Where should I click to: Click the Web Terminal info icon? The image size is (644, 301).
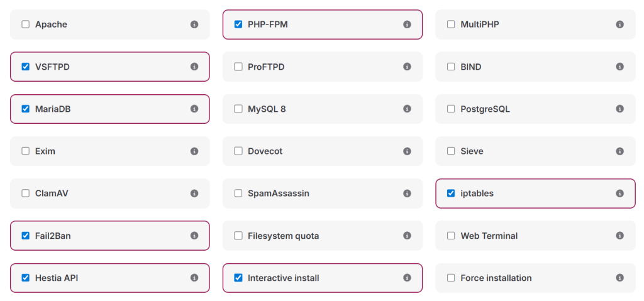[619, 236]
